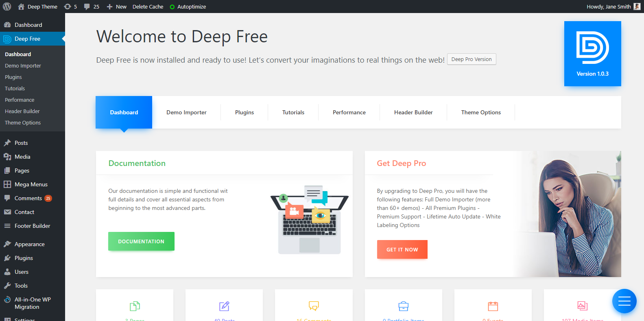Click the Comments speech bubble icon in sidebar
This screenshot has height=321, width=644.
(x=7, y=198)
